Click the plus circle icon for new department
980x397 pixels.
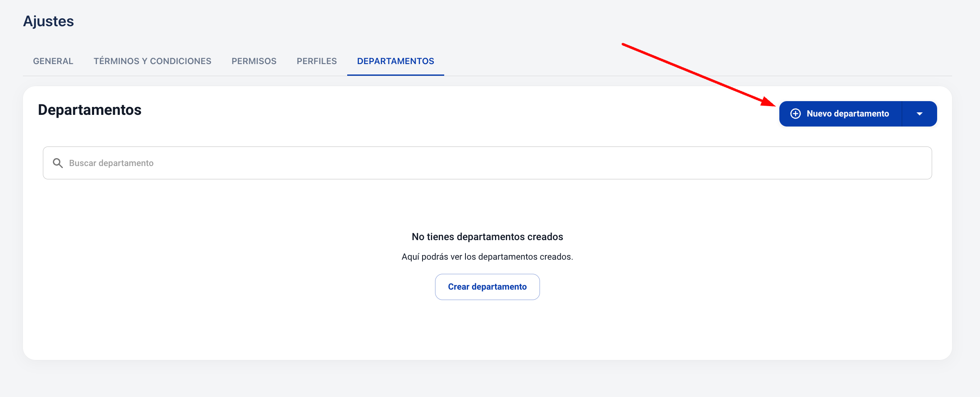[x=795, y=114]
